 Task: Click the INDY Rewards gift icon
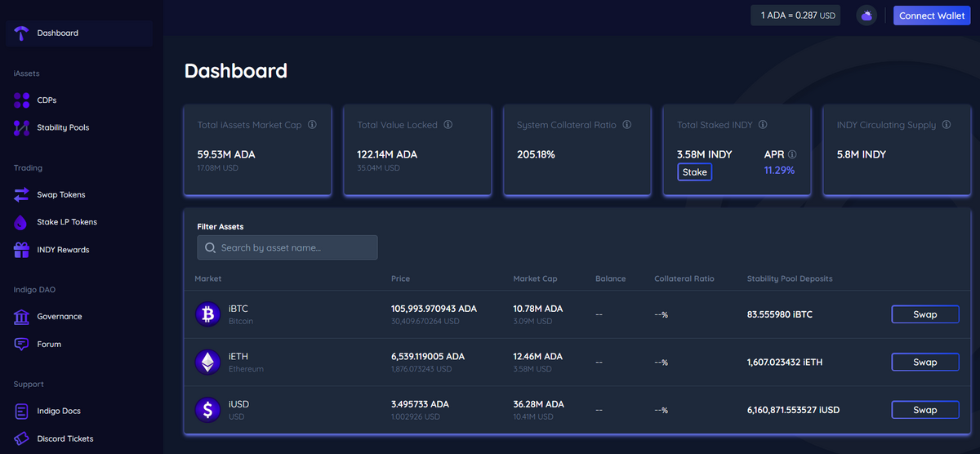22,250
